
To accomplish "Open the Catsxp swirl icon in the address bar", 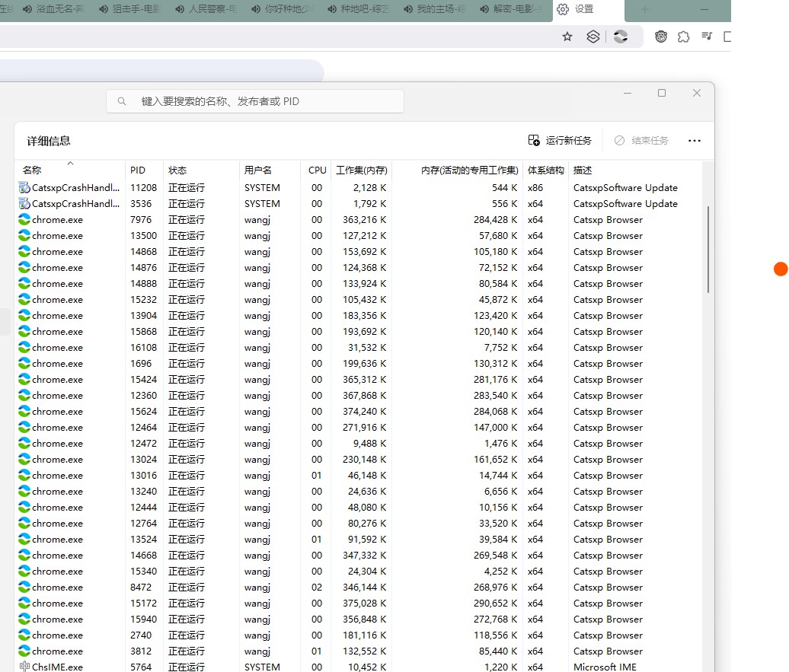I will tap(621, 37).
